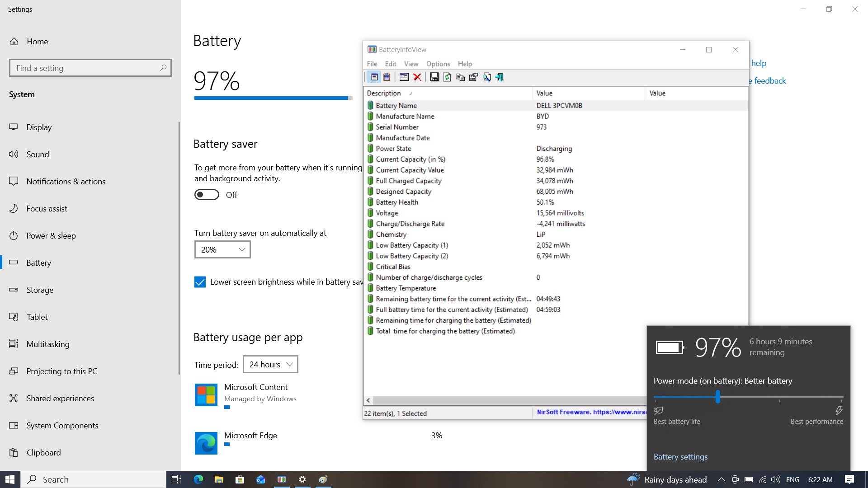Open the Battery settings link in flyout
Viewport: 868px width, 488px height.
pyautogui.click(x=680, y=457)
